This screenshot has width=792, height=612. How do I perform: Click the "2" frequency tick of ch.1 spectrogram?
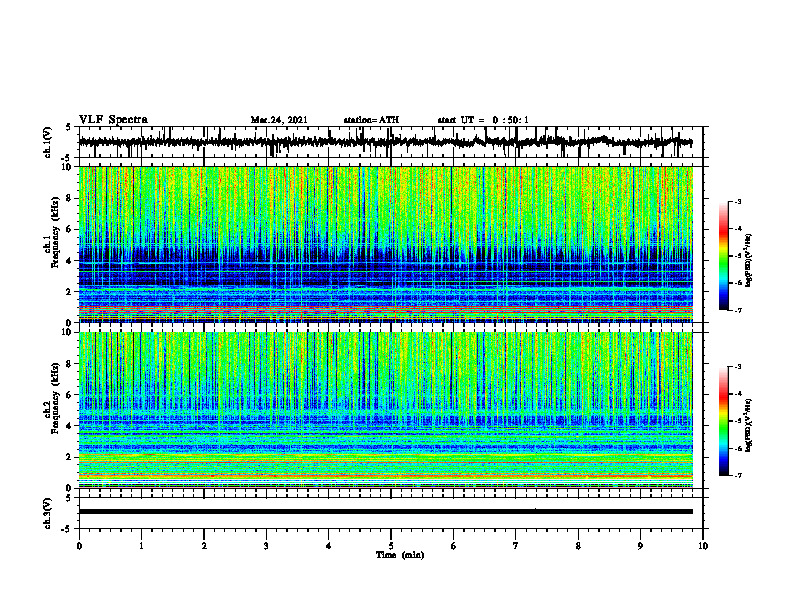69,292
